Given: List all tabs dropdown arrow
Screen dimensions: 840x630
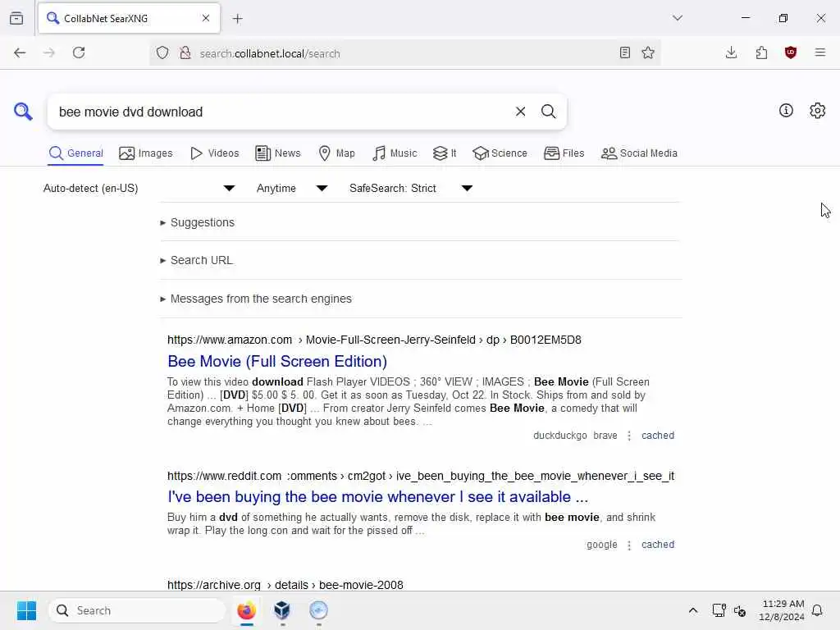Looking at the screenshot, I should [x=677, y=18].
